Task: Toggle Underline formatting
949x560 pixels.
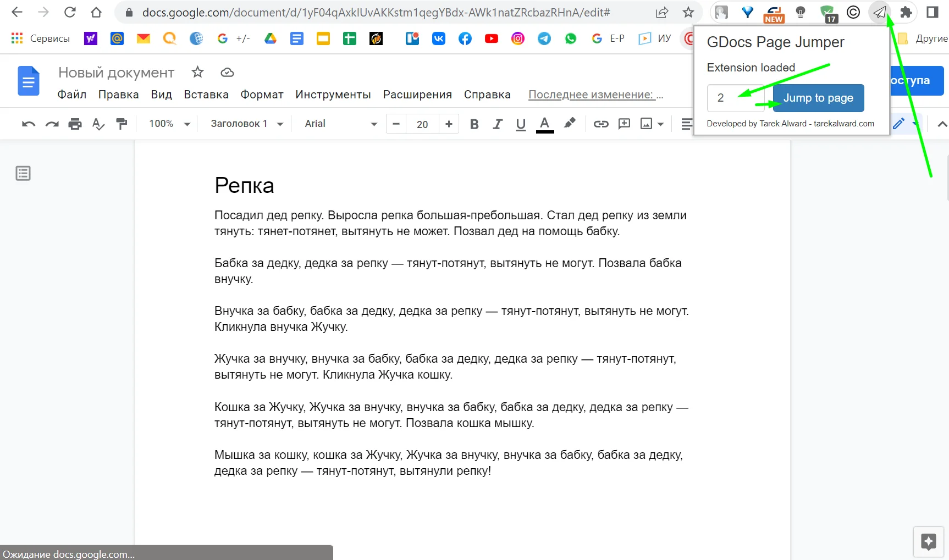Action: pyautogui.click(x=521, y=124)
